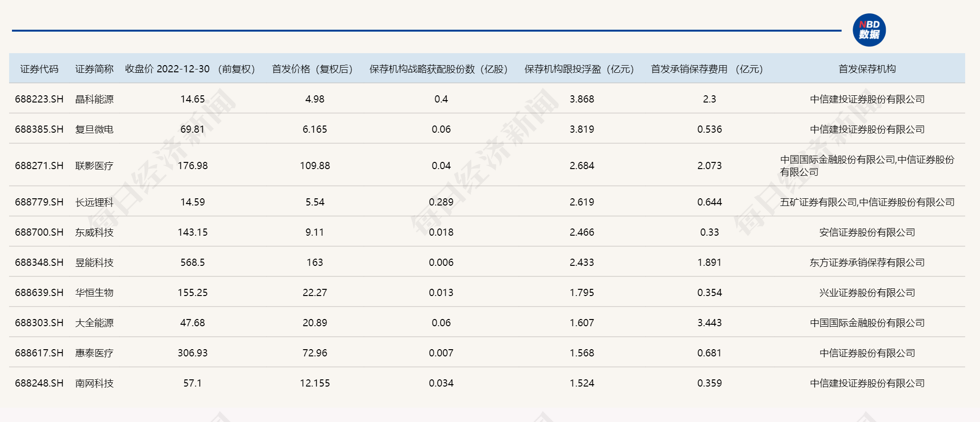The width and height of the screenshot is (980, 422).
Task: Select closing price 176.98
Action: (x=192, y=166)
